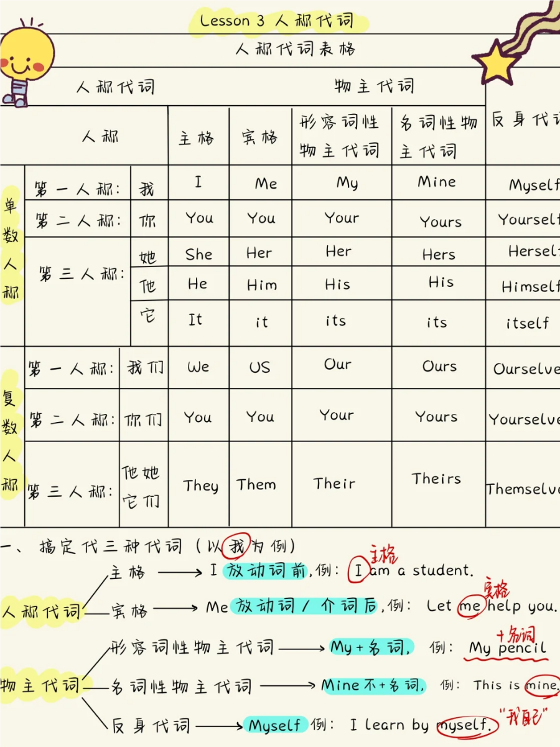
Task: Select the yellow star decoration
Action: tap(495, 62)
